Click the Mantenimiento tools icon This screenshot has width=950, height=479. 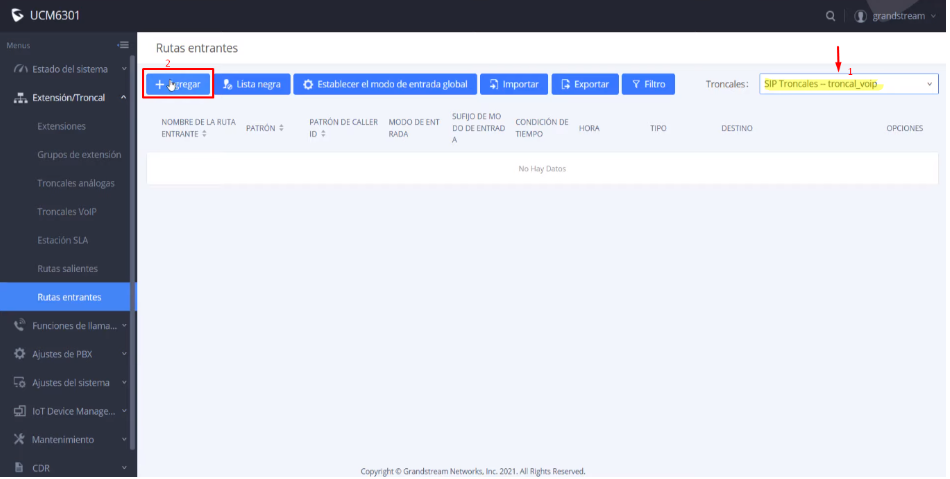tap(20, 440)
